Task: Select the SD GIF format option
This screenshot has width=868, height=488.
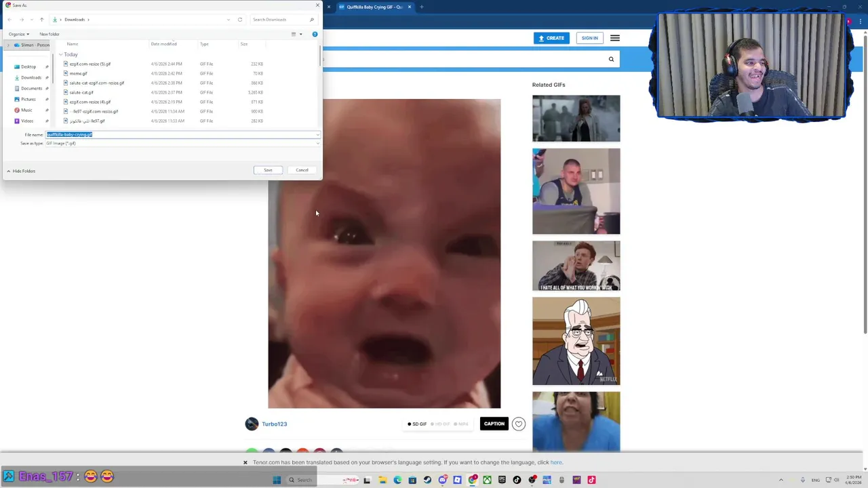Action: pos(417,424)
